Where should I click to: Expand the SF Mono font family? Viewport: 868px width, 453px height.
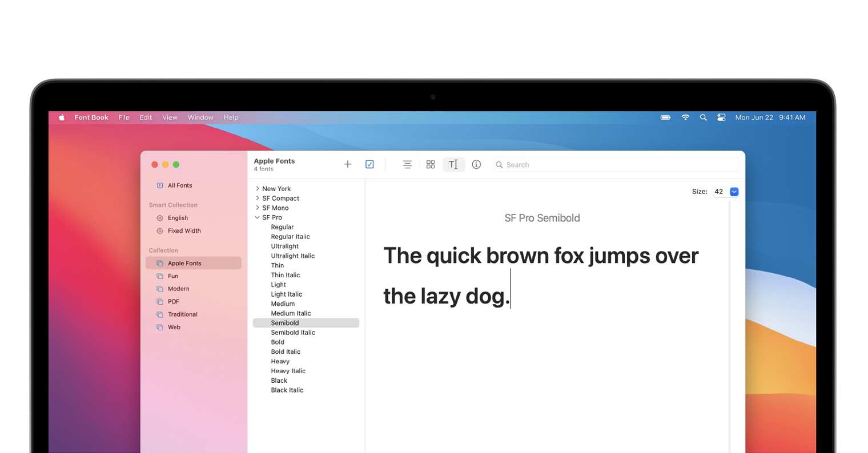click(258, 208)
